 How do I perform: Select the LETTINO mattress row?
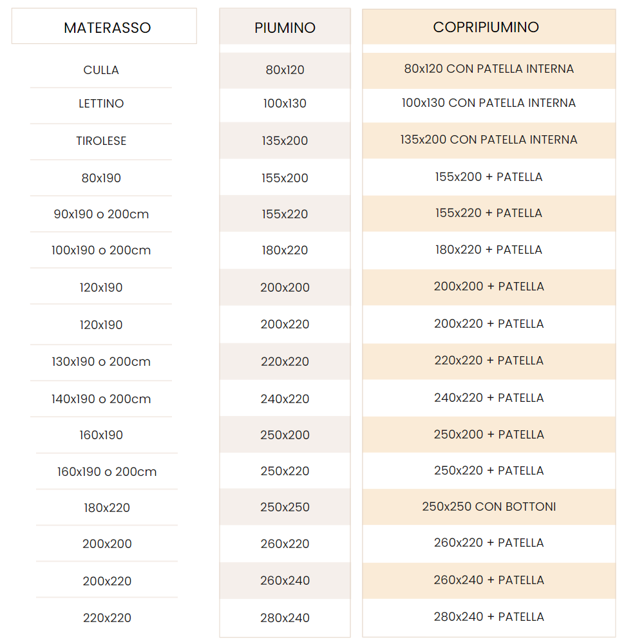(101, 104)
